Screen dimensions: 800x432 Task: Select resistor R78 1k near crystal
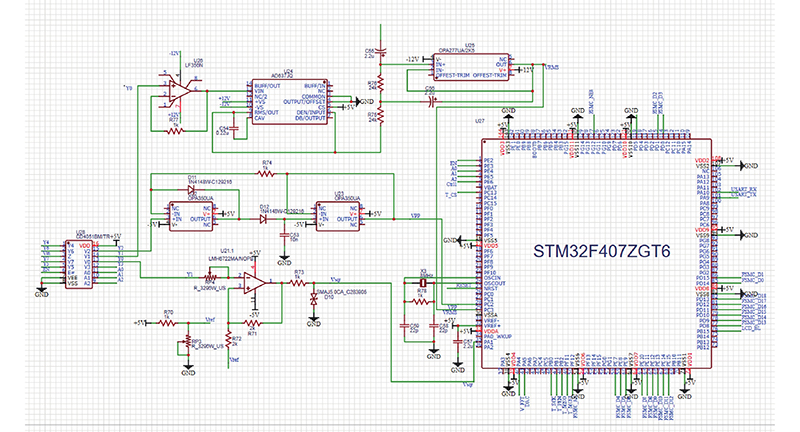(x=420, y=302)
